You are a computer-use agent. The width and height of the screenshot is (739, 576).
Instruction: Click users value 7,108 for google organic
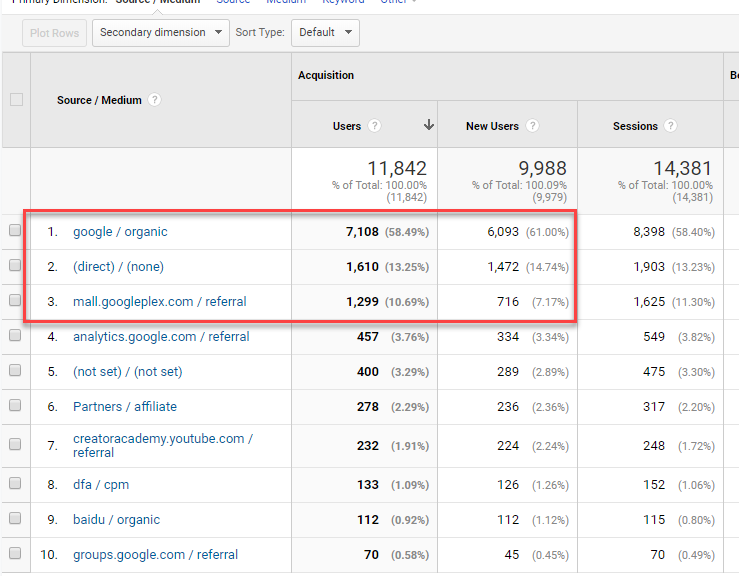click(x=362, y=232)
